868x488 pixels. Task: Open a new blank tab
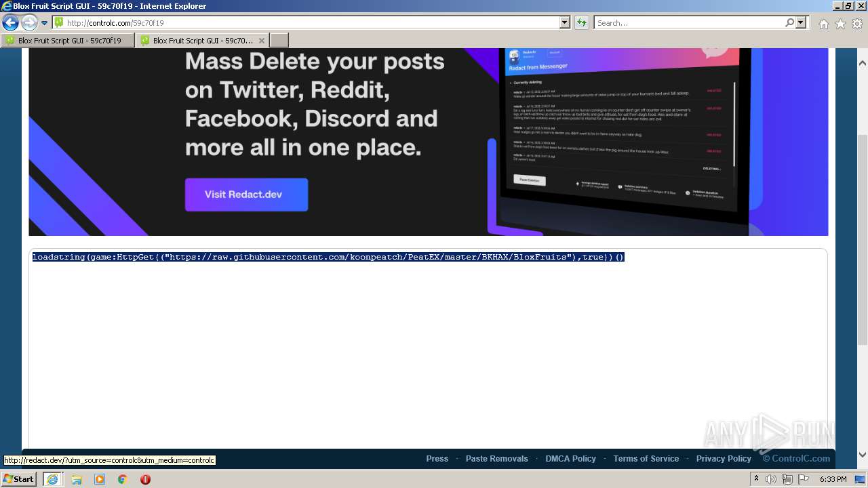(x=279, y=41)
